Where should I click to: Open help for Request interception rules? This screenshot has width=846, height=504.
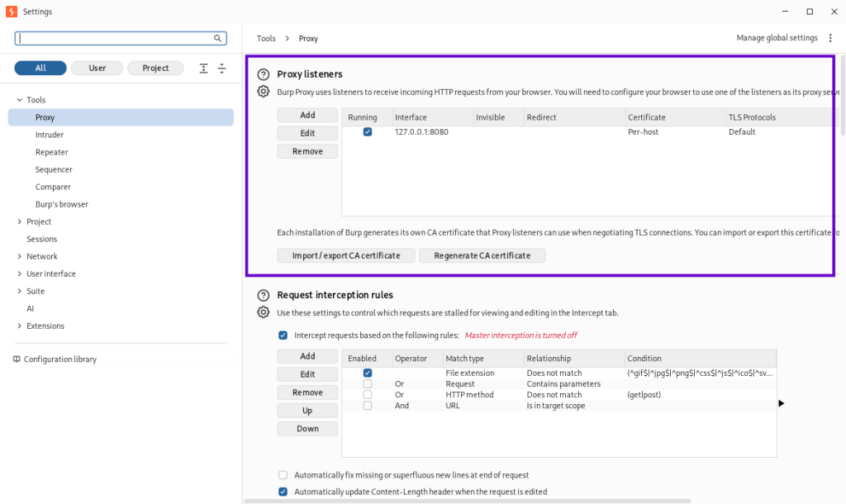point(264,295)
